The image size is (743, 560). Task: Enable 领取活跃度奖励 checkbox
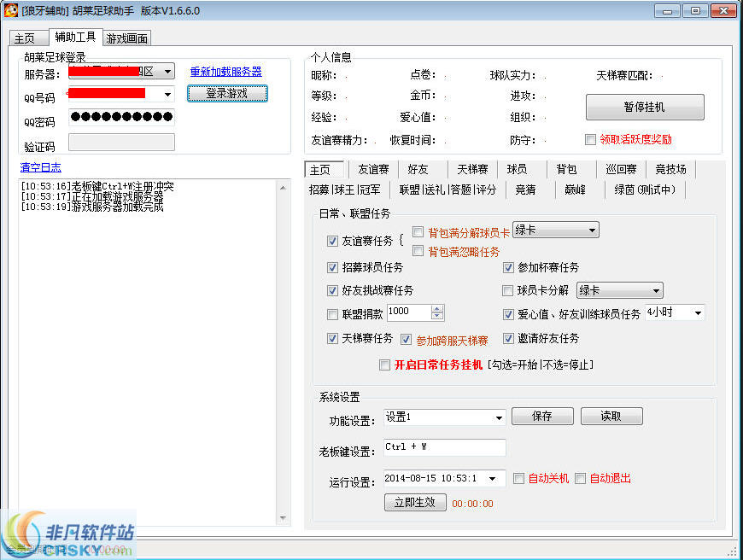[x=590, y=139]
